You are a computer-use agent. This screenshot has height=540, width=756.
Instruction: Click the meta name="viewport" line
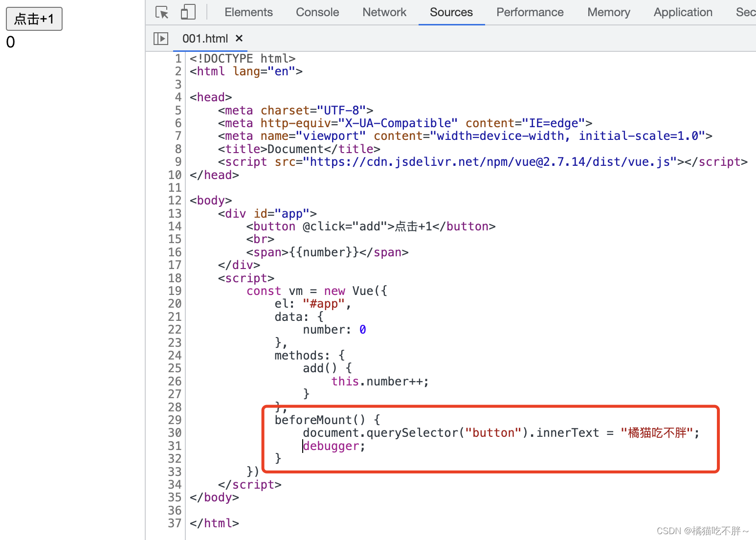pos(465,135)
